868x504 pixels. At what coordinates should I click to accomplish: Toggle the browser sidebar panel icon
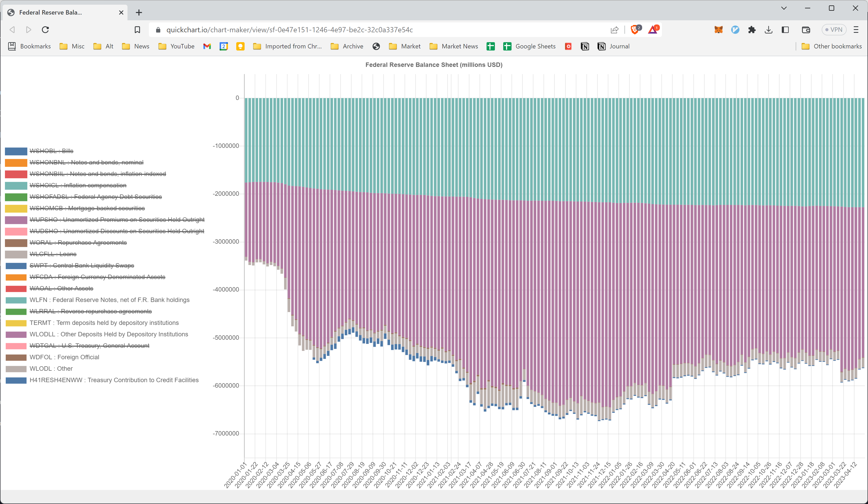pyautogui.click(x=785, y=30)
